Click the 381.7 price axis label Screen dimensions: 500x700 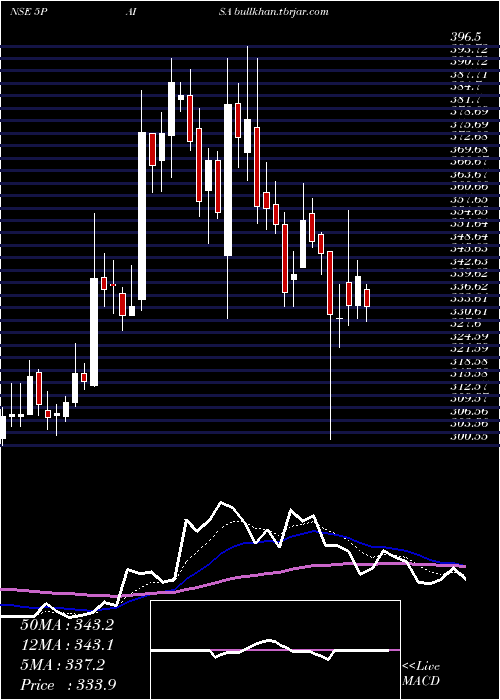466,99
